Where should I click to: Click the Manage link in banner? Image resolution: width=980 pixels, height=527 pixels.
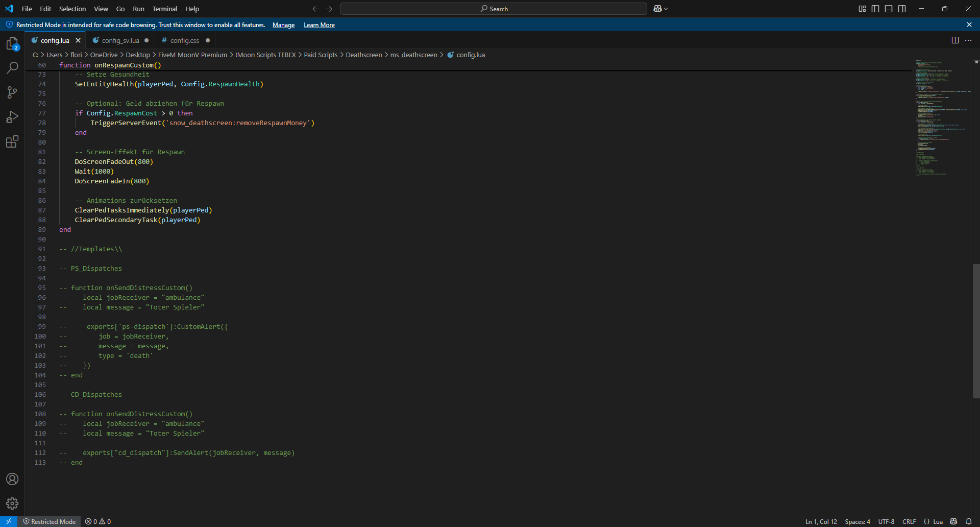(x=284, y=25)
